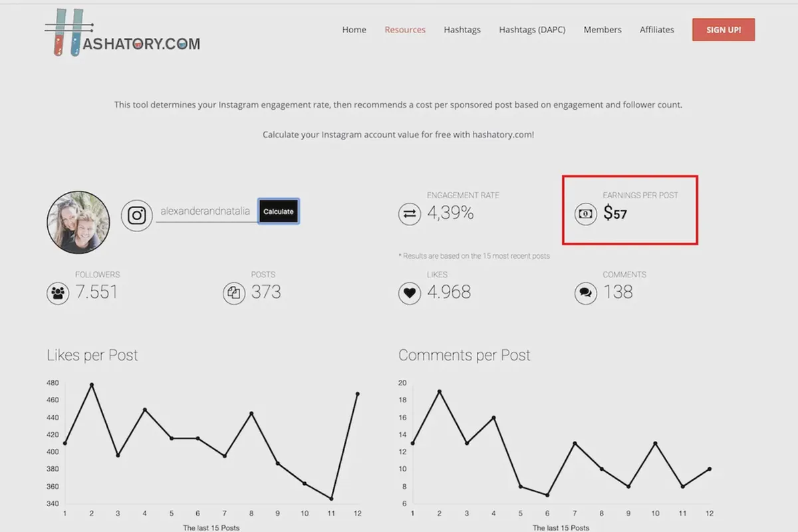
Task: Focus the Instagram username input field
Action: point(207,212)
